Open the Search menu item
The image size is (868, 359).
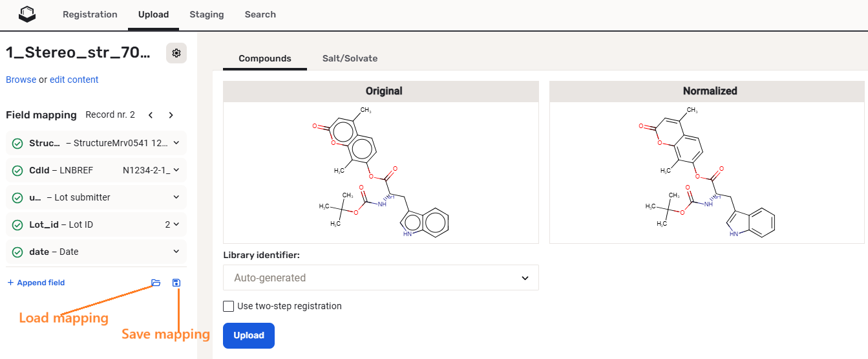tap(260, 14)
